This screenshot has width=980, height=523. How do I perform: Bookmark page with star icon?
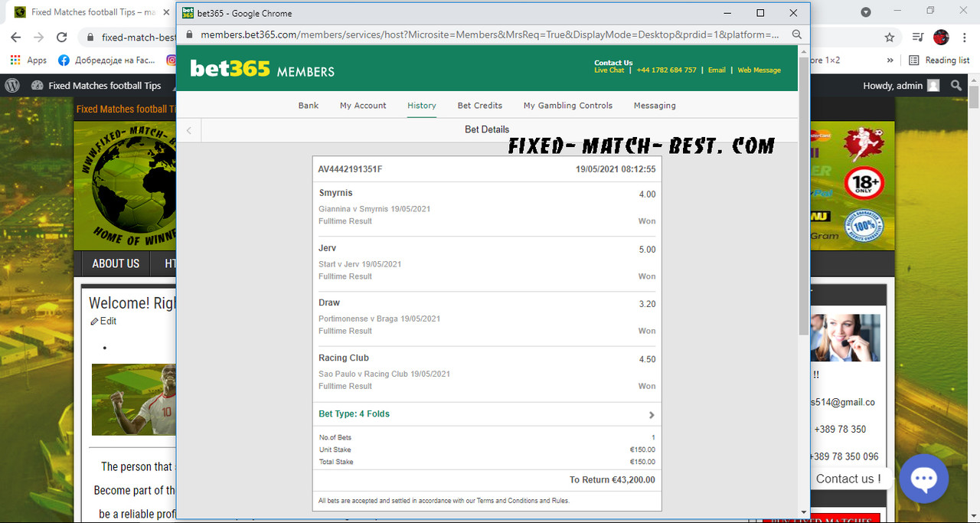(x=889, y=37)
